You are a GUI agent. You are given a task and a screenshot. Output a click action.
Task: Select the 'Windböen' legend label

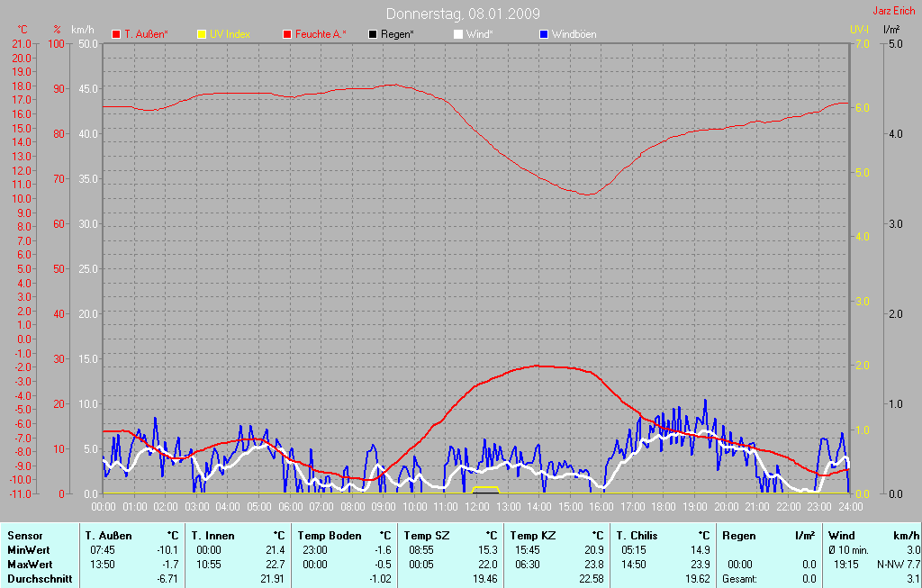(x=574, y=34)
